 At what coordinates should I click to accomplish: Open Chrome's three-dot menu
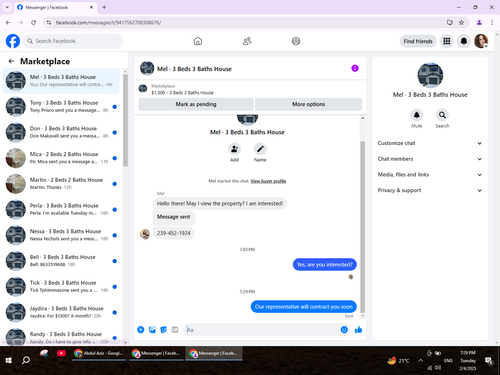(x=492, y=22)
